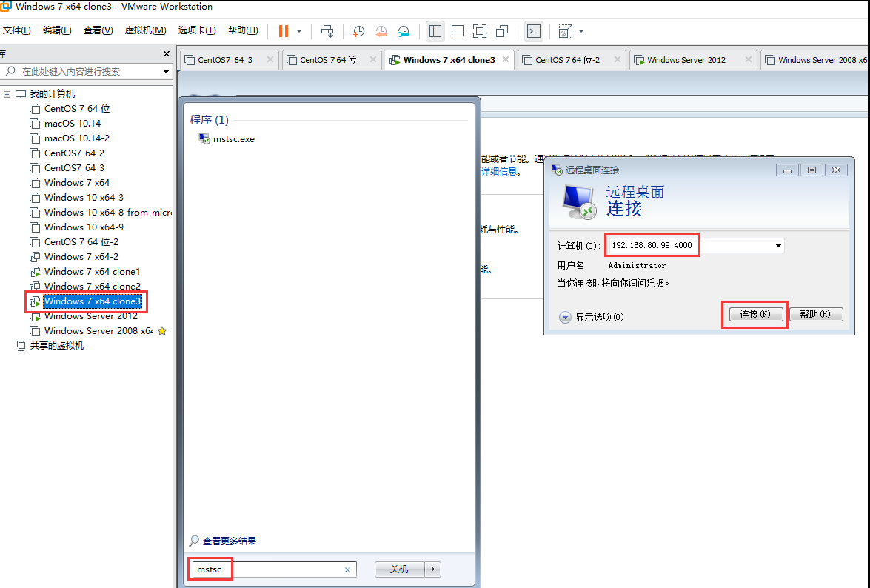This screenshot has height=588, width=870.
Task: Open the 选项卡(T) menu
Action: (197, 30)
